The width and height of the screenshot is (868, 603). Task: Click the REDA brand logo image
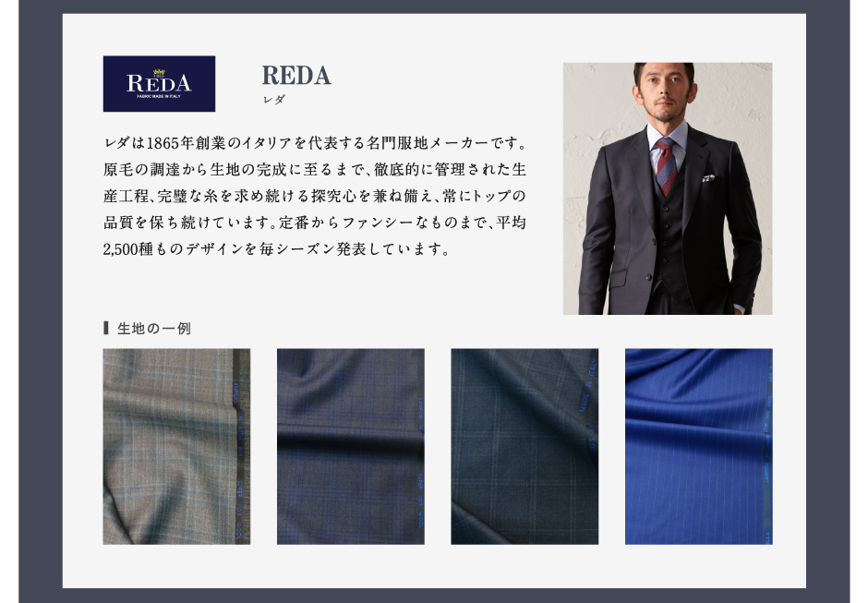click(159, 84)
